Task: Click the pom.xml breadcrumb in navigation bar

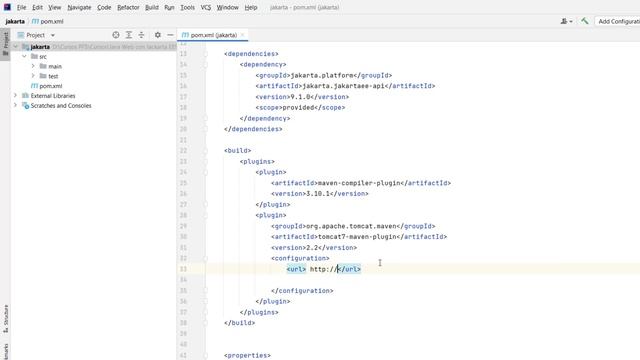Action: click(47, 21)
